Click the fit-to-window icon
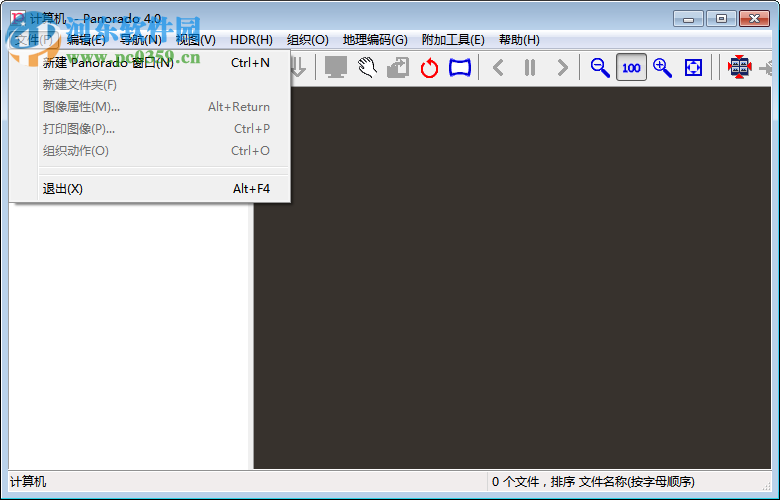 tap(693, 67)
